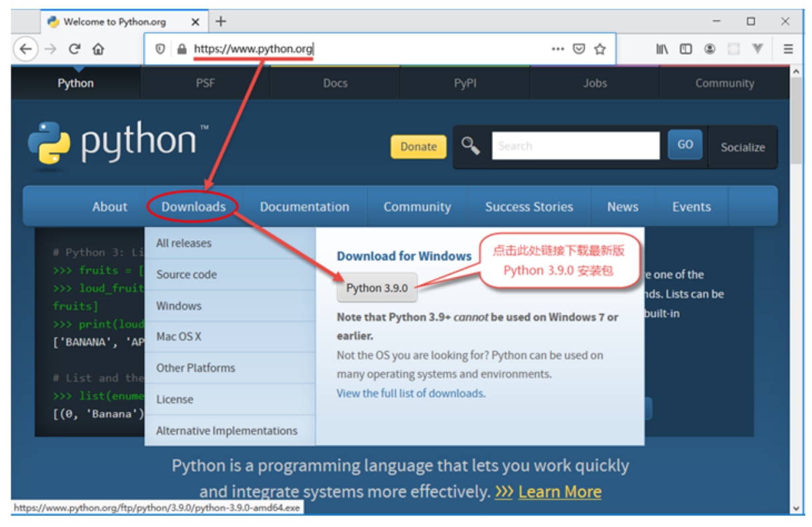Open the Jobs top navigation tab
The height and width of the screenshot is (527, 812).
pyautogui.click(x=594, y=83)
